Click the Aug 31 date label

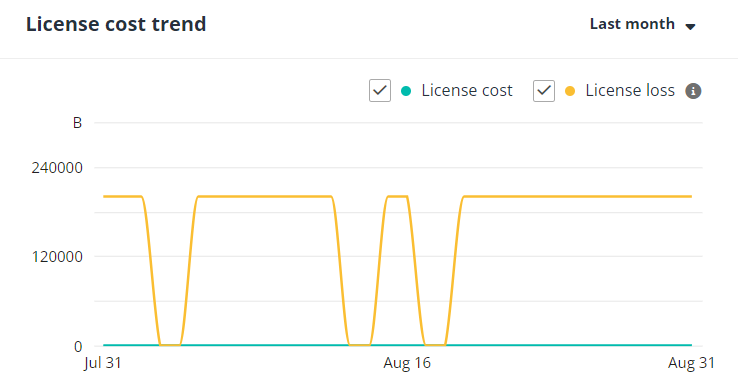(691, 363)
